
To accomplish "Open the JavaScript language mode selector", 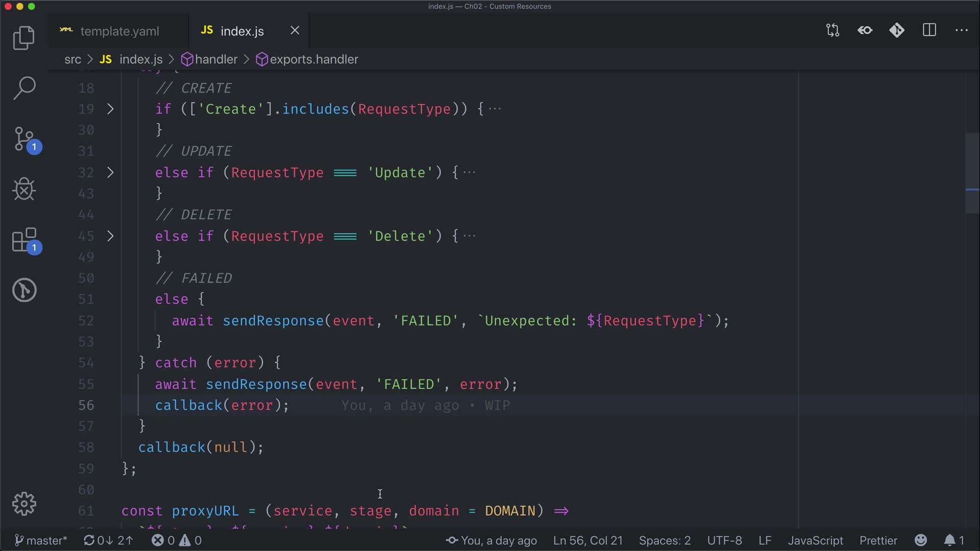I will tap(815, 540).
